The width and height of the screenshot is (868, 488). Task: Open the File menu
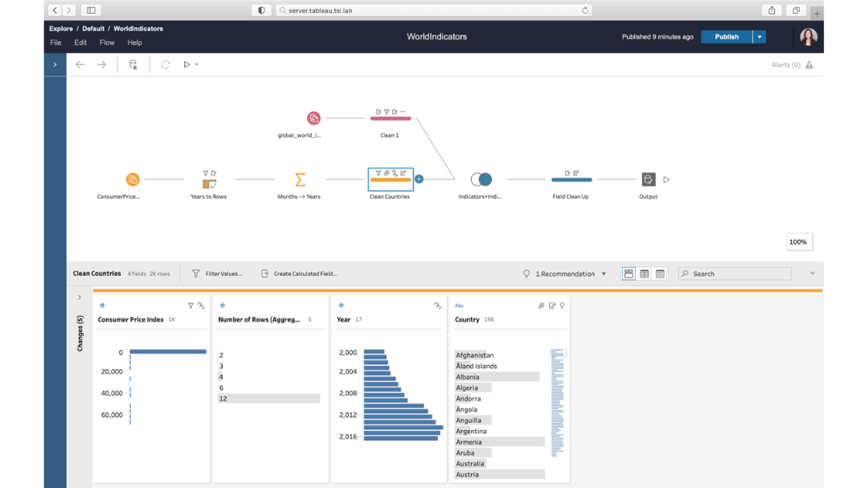(55, 43)
